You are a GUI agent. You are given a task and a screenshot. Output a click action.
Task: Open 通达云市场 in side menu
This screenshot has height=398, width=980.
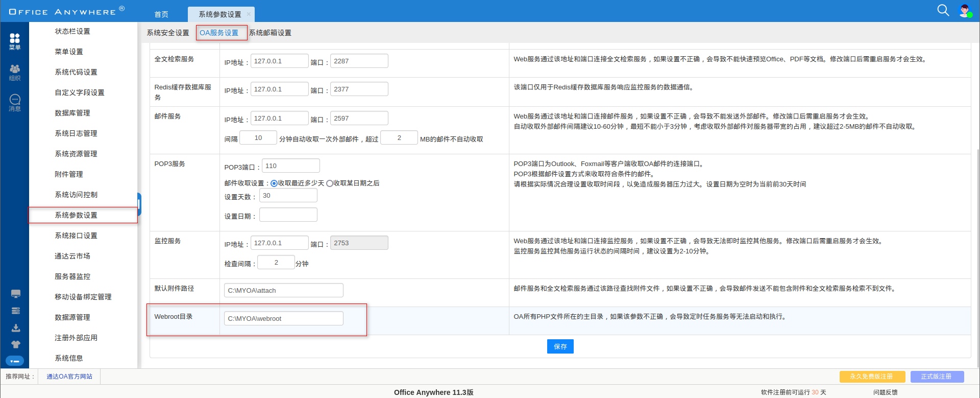click(72, 256)
